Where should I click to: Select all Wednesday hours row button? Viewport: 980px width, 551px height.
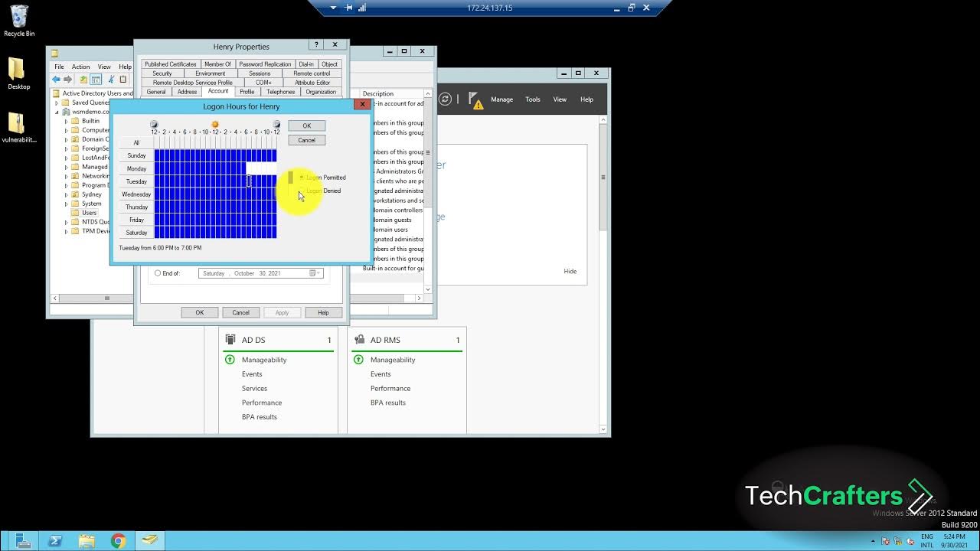tap(136, 194)
